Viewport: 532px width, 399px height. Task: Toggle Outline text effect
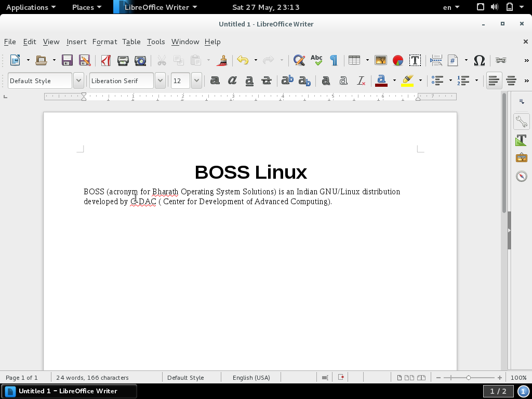pyautogui.click(x=343, y=81)
